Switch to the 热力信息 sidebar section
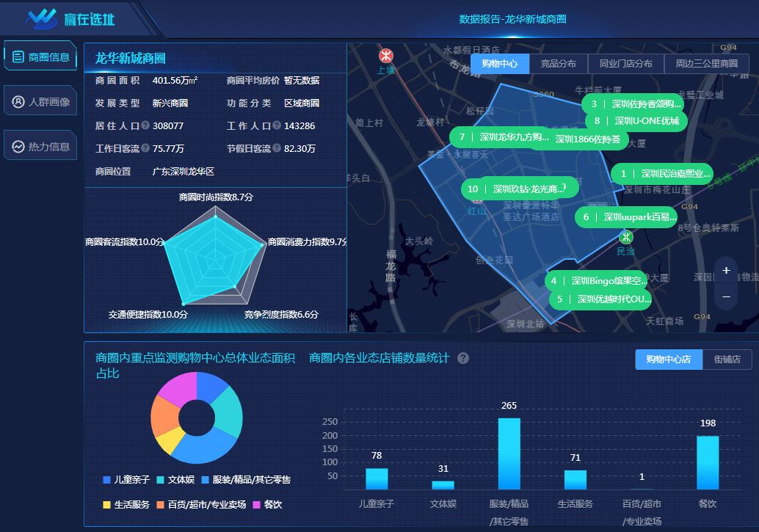Screen dimensions: 759x532 (x=40, y=145)
